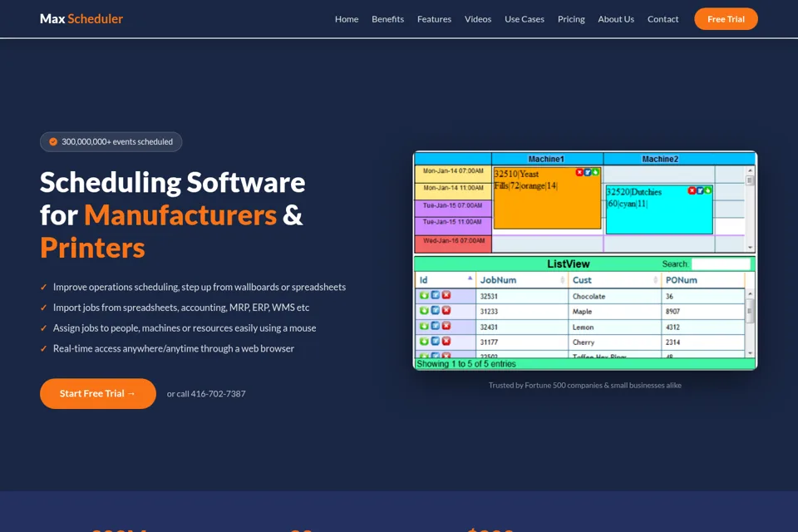Click job number 31233 in the list
Viewport: 798px width, 532px height.
point(489,312)
